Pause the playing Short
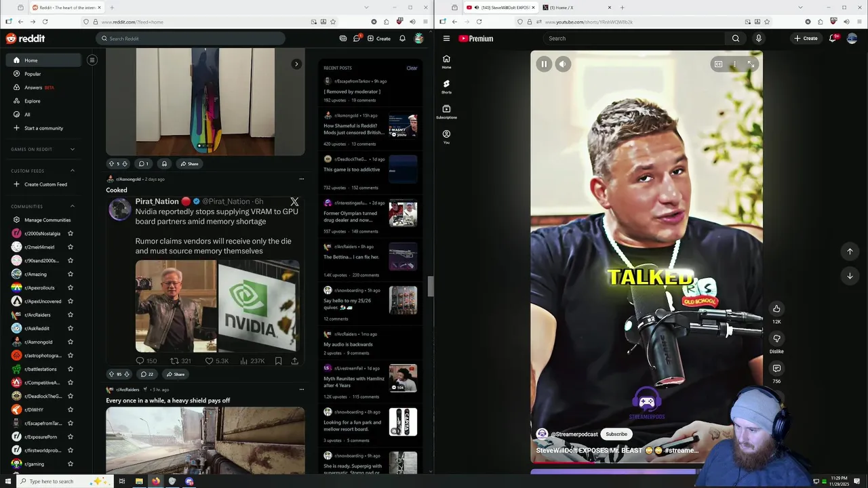The width and height of the screenshot is (868, 488). pyautogui.click(x=544, y=64)
